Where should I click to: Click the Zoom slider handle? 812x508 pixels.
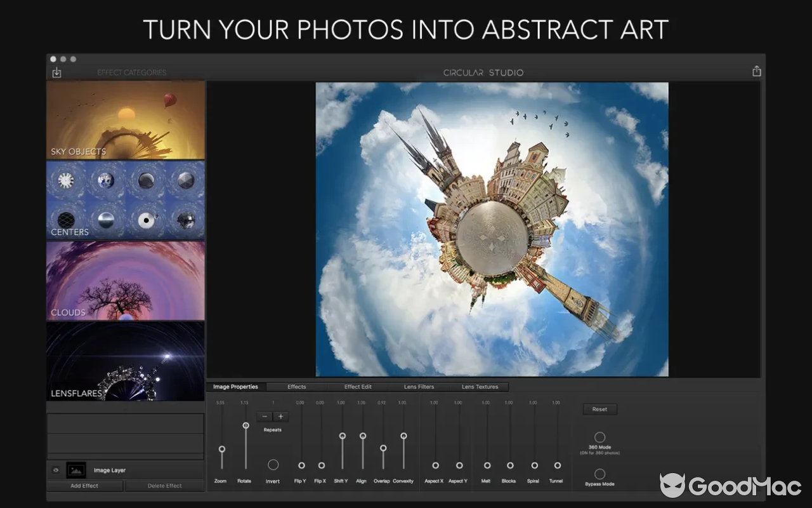pyautogui.click(x=221, y=449)
